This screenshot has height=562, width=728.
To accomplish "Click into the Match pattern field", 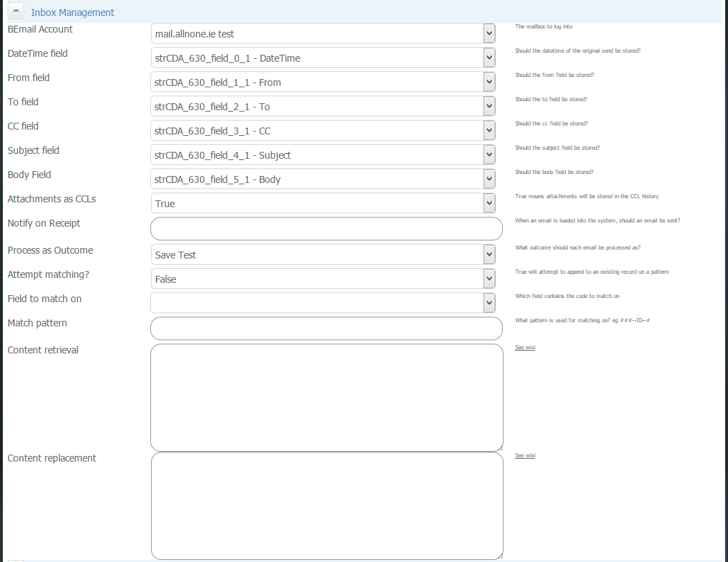I will click(x=326, y=328).
